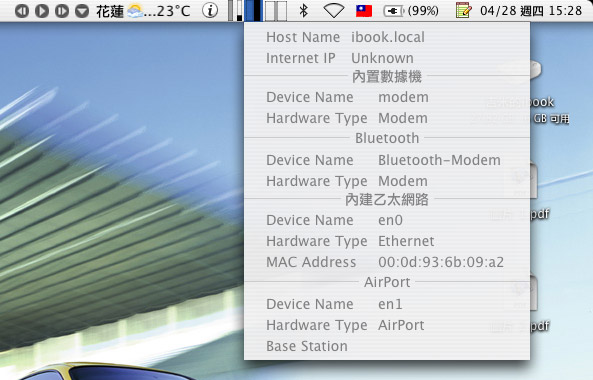Click the battery power plug icon

pos(394,11)
